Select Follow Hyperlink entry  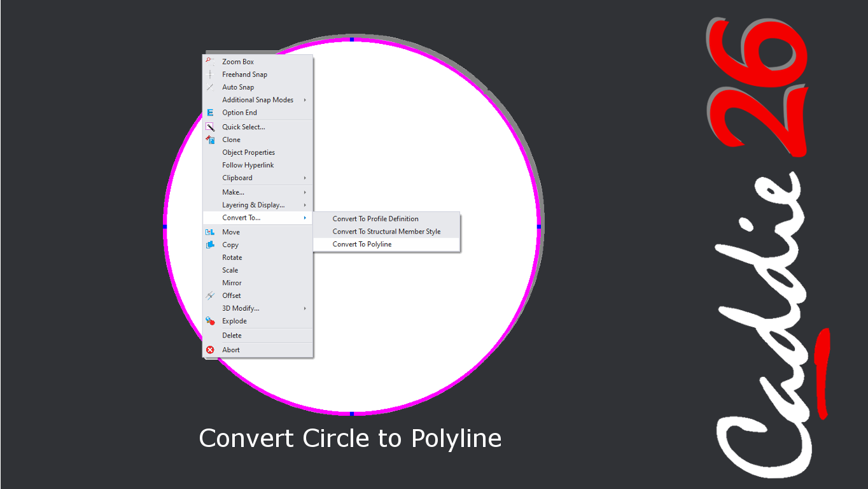click(258, 165)
